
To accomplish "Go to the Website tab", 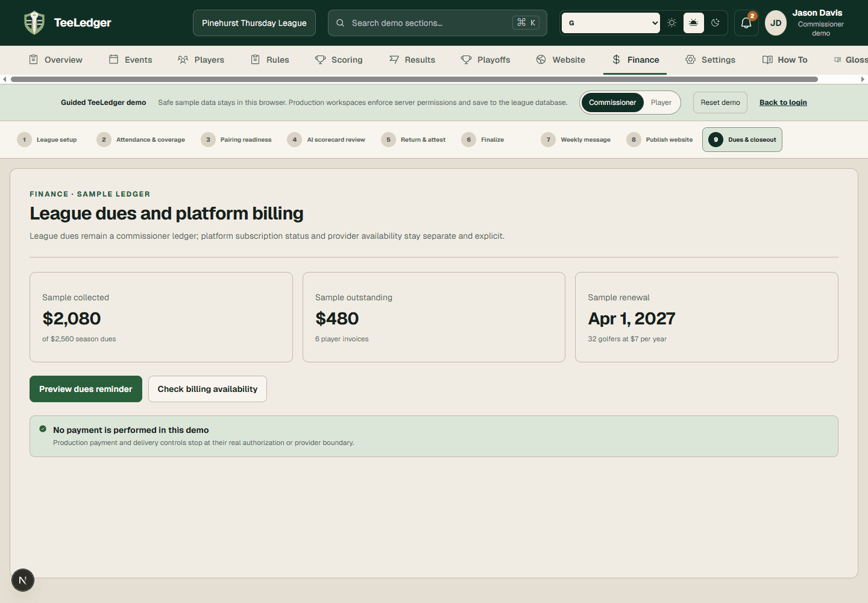I will (x=561, y=60).
